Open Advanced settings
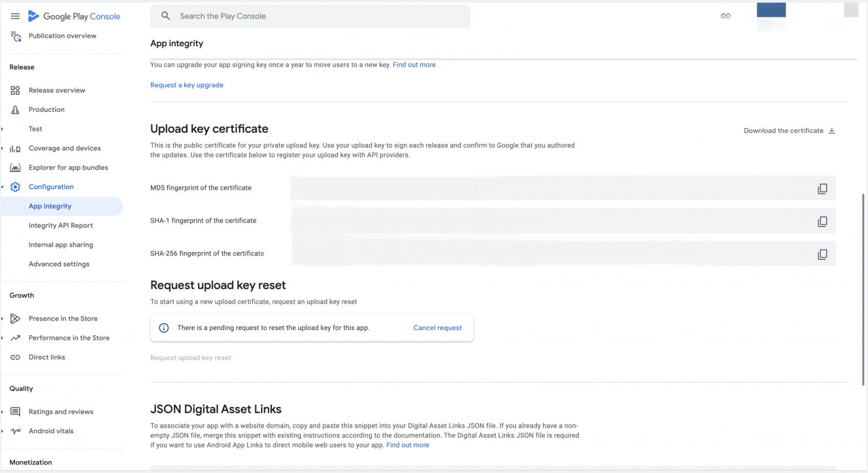Viewport: 868px width, 473px height. pyautogui.click(x=59, y=264)
